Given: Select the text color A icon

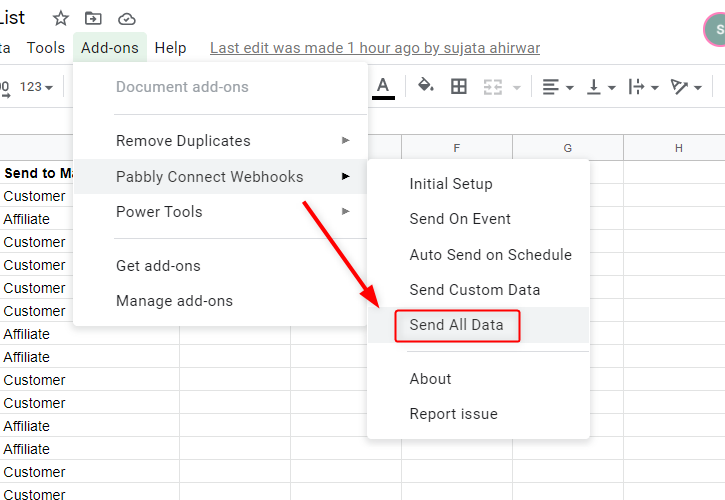Looking at the screenshot, I should (383, 87).
